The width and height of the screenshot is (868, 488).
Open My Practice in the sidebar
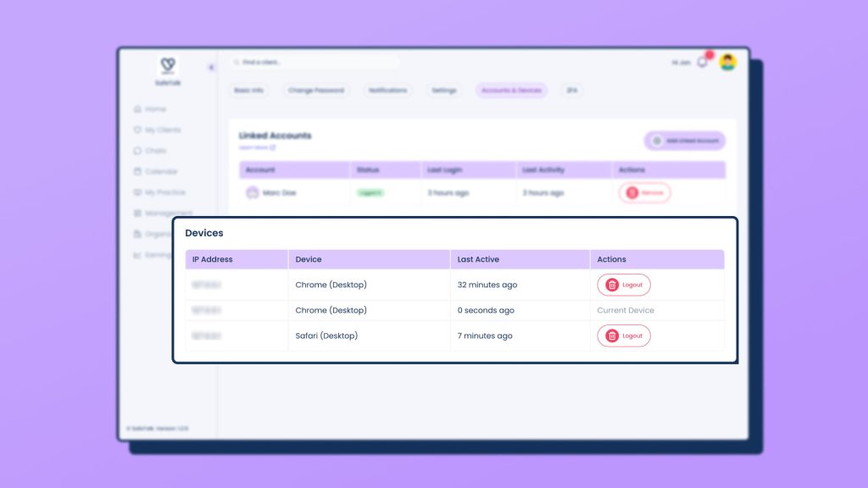[159, 192]
